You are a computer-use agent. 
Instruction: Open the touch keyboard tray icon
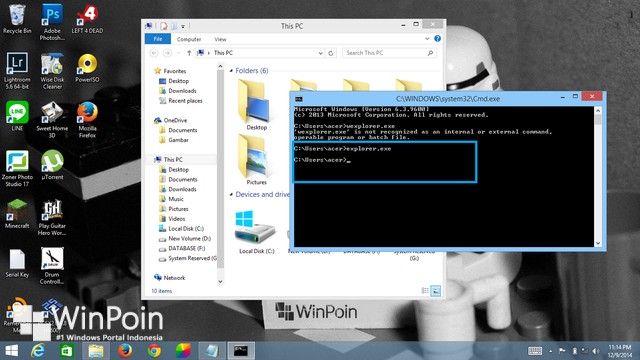click(x=535, y=351)
